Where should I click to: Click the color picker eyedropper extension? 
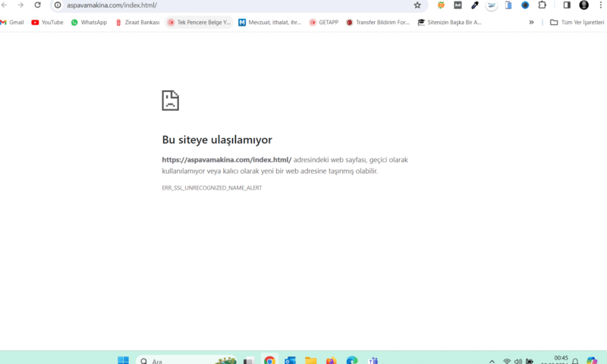click(x=475, y=5)
